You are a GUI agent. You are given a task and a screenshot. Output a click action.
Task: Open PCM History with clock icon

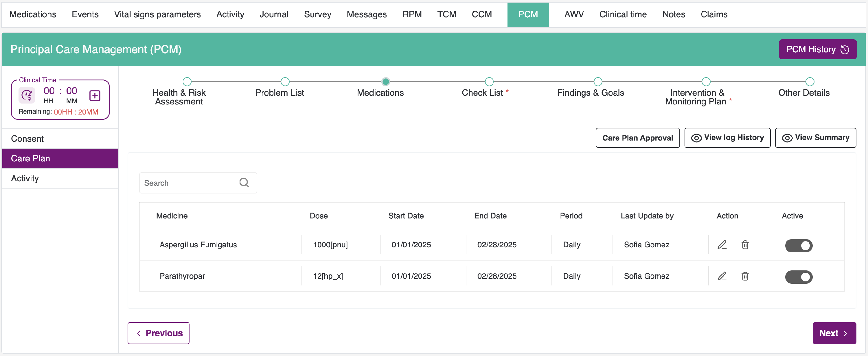pos(817,49)
